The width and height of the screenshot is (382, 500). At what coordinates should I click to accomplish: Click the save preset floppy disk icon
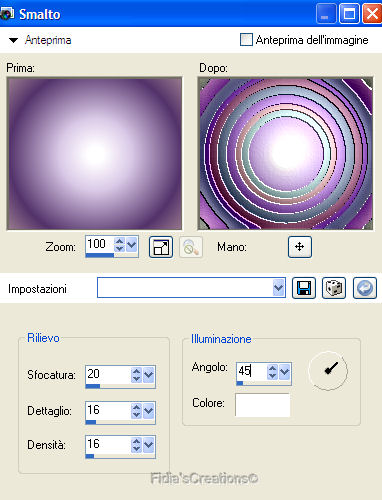coord(304,288)
